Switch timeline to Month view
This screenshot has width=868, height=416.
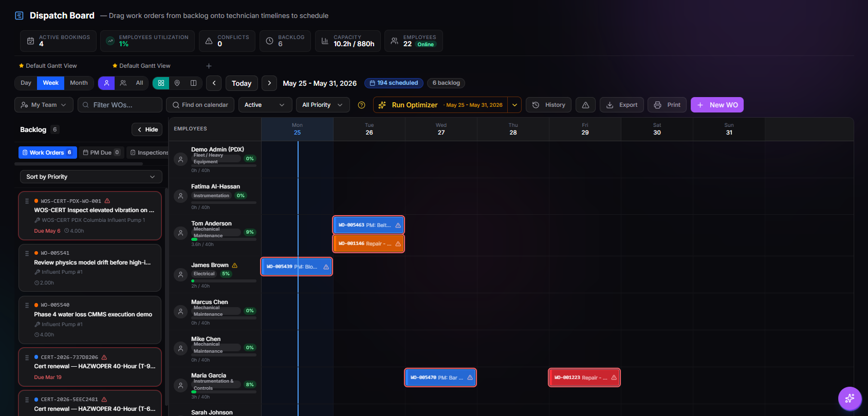[79, 83]
